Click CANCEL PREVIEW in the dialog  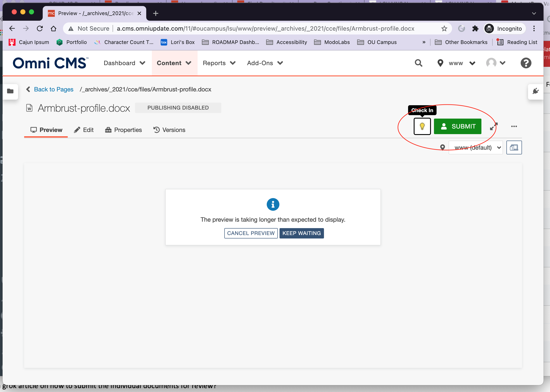coord(251,233)
